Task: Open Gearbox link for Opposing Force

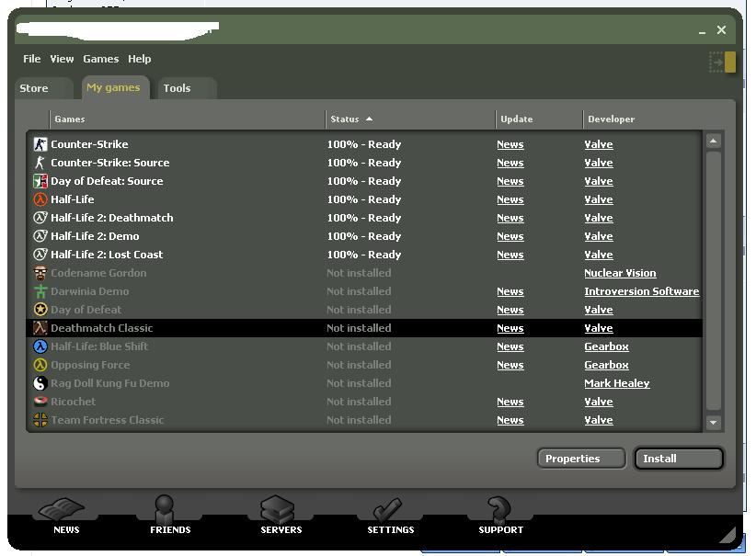Action: point(606,365)
